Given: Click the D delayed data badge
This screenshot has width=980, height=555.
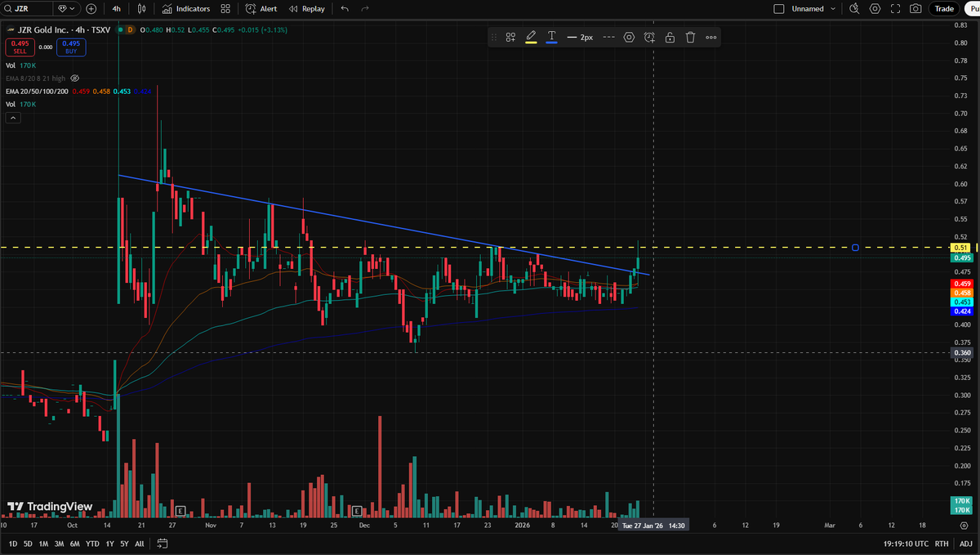Looking at the screenshot, I should pyautogui.click(x=129, y=30).
